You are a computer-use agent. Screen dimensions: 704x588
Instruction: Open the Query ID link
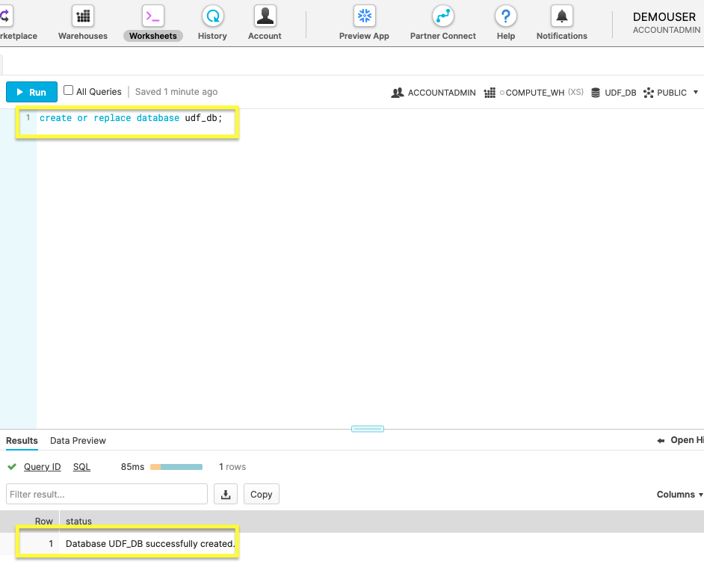tap(42, 467)
